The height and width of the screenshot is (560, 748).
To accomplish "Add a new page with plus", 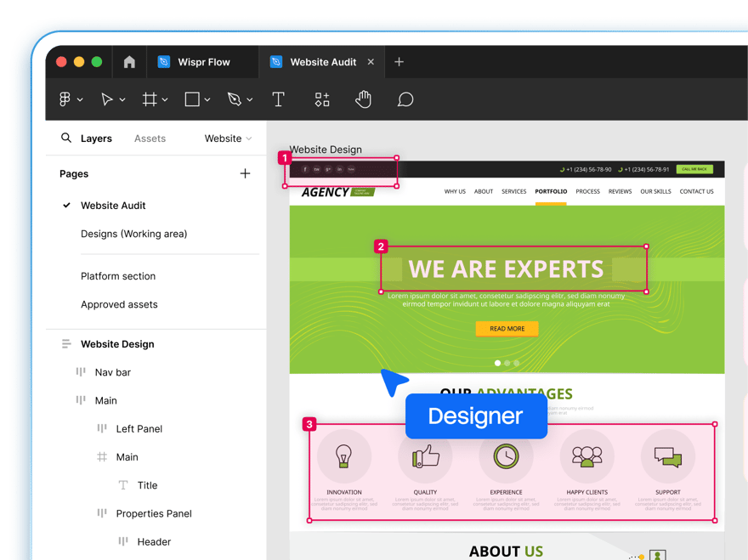I will (245, 173).
